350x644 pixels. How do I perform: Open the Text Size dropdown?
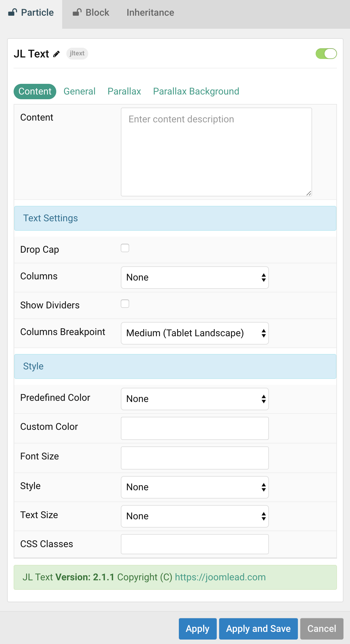(x=195, y=516)
